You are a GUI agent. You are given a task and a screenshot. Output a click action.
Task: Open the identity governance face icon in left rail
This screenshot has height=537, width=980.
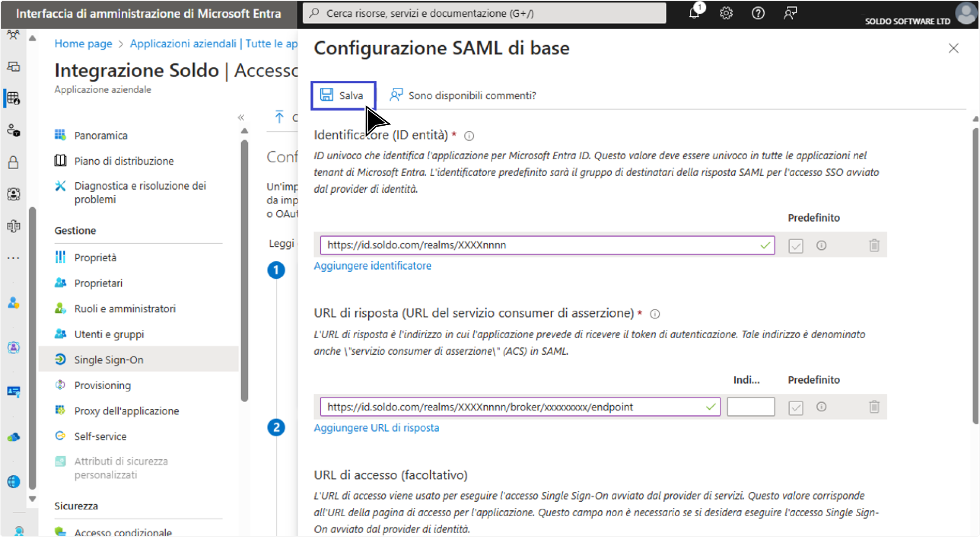(x=13, y=194)
